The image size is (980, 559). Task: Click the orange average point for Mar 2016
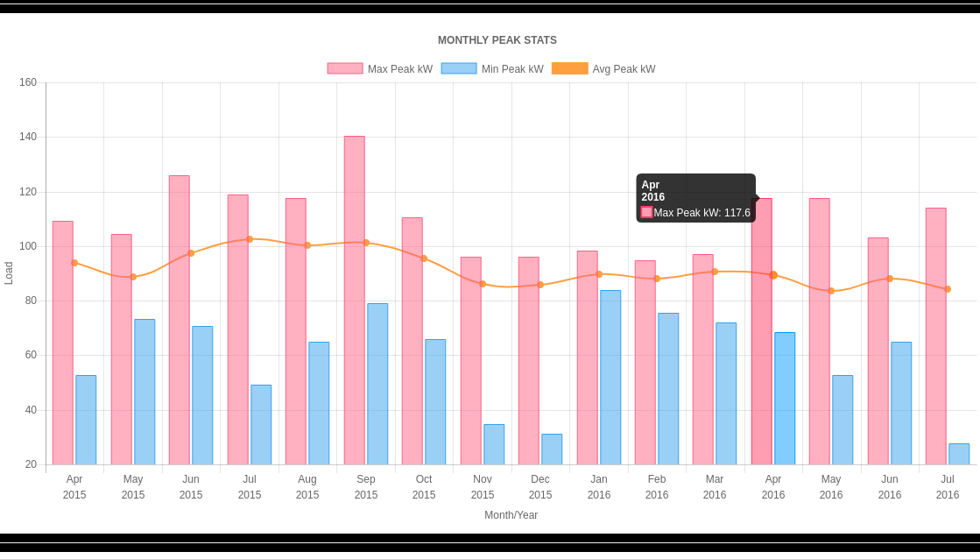(715, 272)
